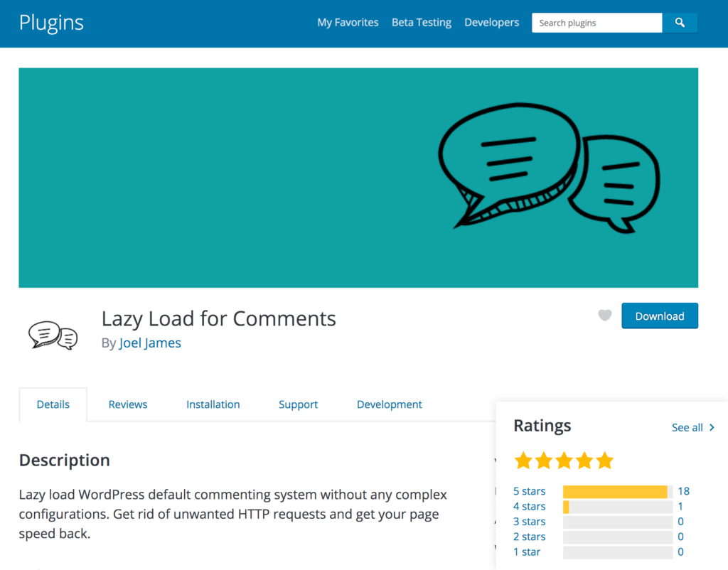Click the Description heading
This screenshot has width=728, height=570.
coord(65,460)
